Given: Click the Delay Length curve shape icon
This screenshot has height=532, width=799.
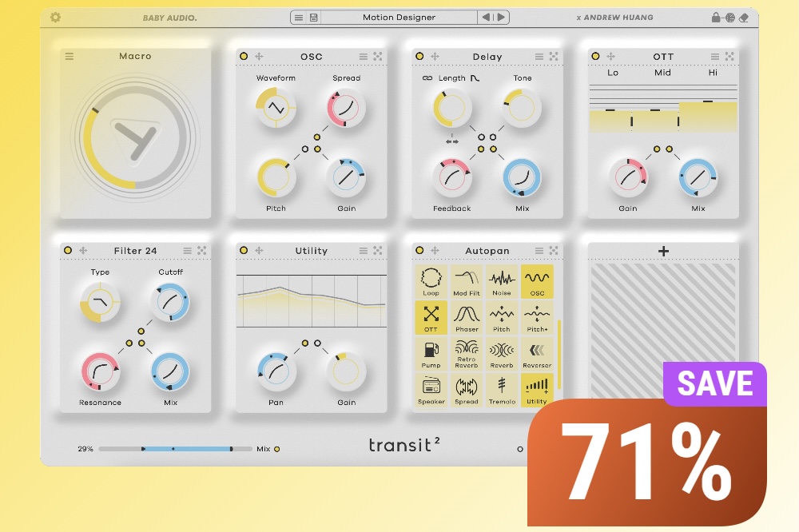Looking at the screenshot, I should (x=475, y=78).
